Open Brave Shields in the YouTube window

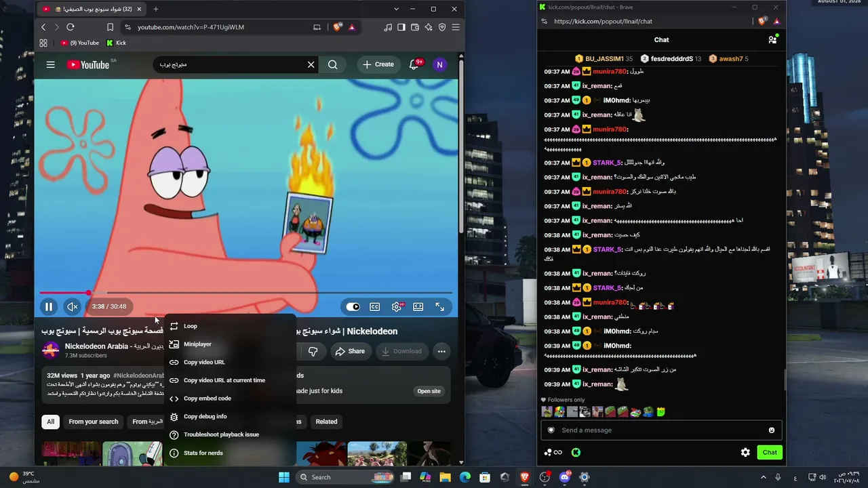(x=338, y=27)
